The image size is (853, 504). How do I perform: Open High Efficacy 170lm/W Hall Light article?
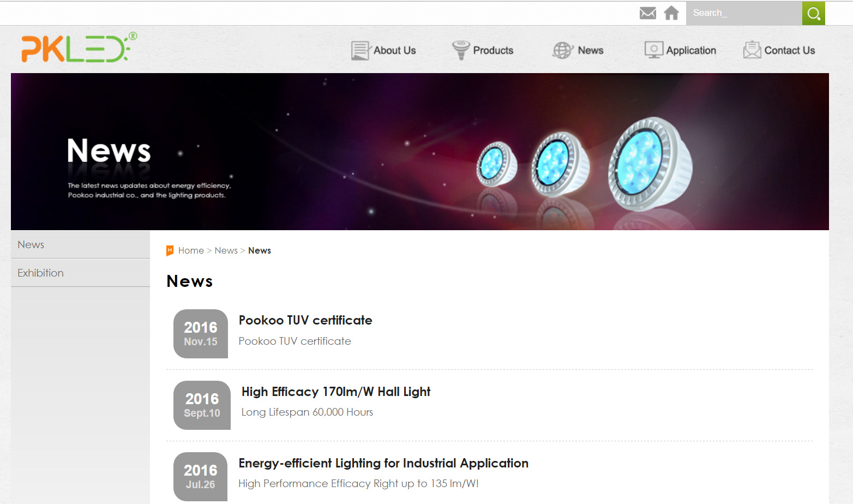click(336, 392)
